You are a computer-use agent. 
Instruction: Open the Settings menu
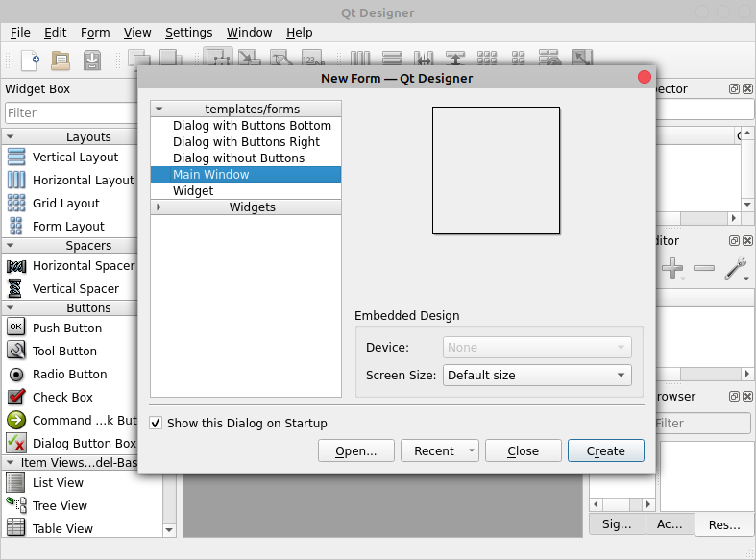[x=188, y=32]
